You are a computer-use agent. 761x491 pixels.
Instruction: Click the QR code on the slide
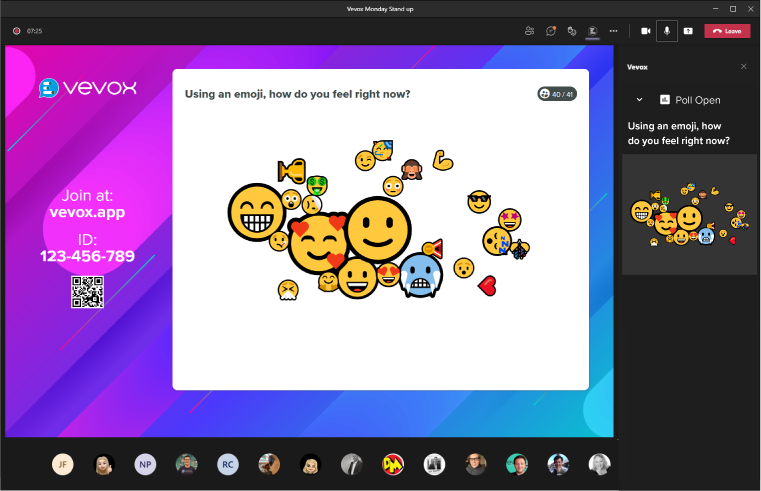(87, 291)
